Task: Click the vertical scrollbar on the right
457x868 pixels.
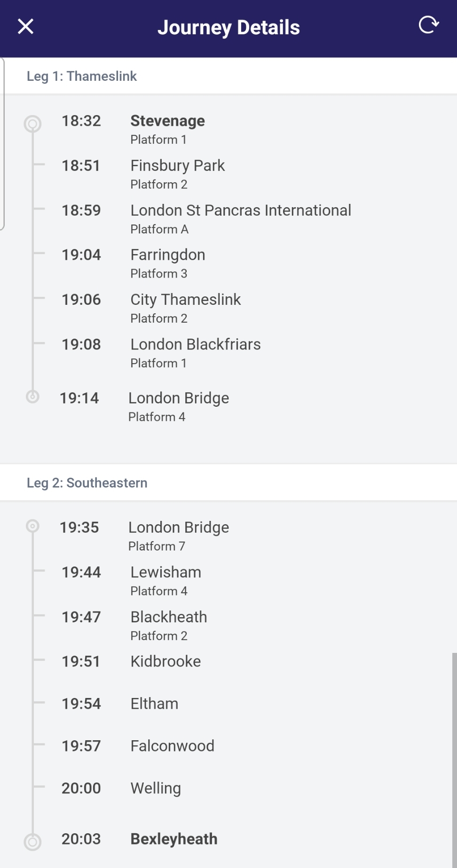Action: 454,752
